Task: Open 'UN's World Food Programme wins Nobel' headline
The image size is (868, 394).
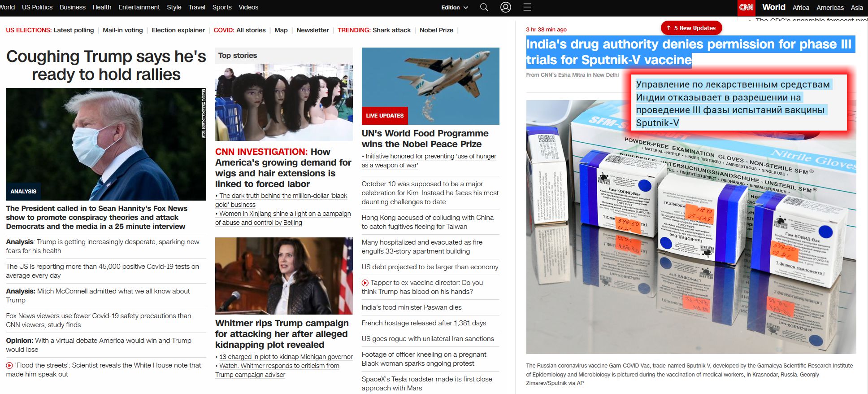Action: pos(425,139)
